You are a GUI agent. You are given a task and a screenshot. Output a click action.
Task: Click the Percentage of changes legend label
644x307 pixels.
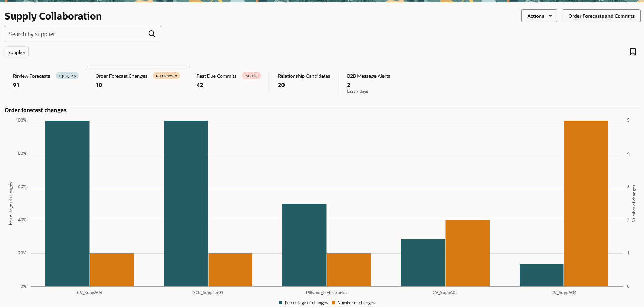pyautogui.click(x=306, y=303)
